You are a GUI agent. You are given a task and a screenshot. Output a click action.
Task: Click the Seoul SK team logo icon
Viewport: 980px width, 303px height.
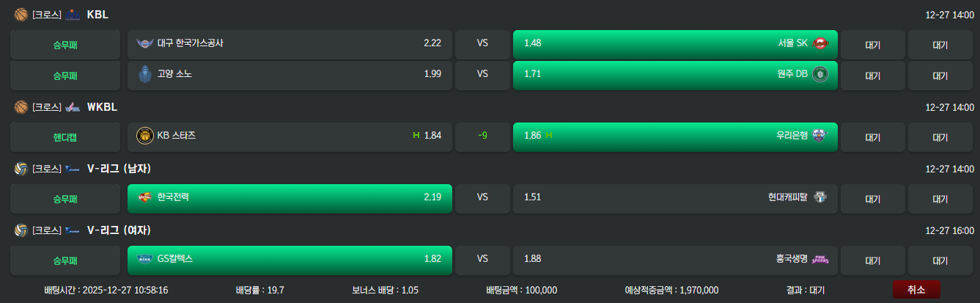click(819, 43)
